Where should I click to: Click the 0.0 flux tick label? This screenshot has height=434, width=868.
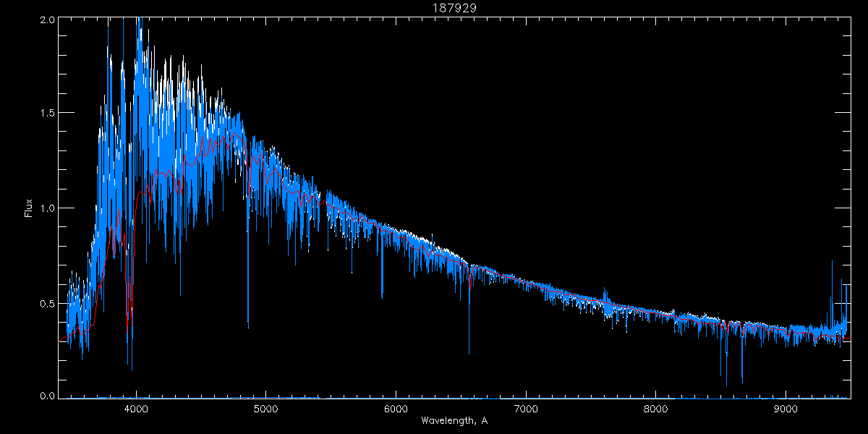46,396
